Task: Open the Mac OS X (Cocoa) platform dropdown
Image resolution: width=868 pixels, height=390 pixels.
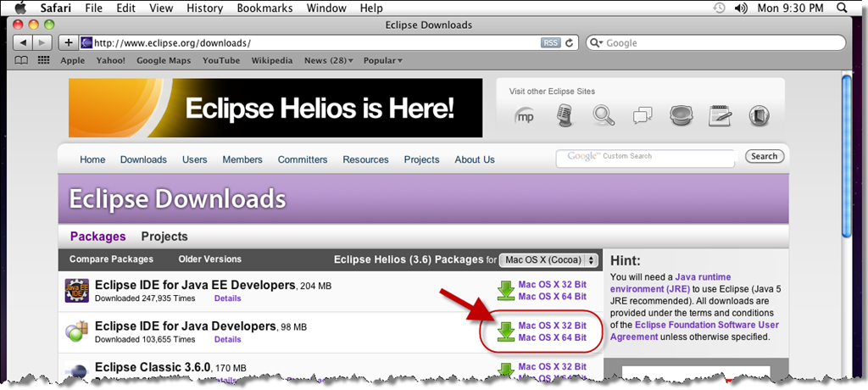Action: (x=548, y=259)
